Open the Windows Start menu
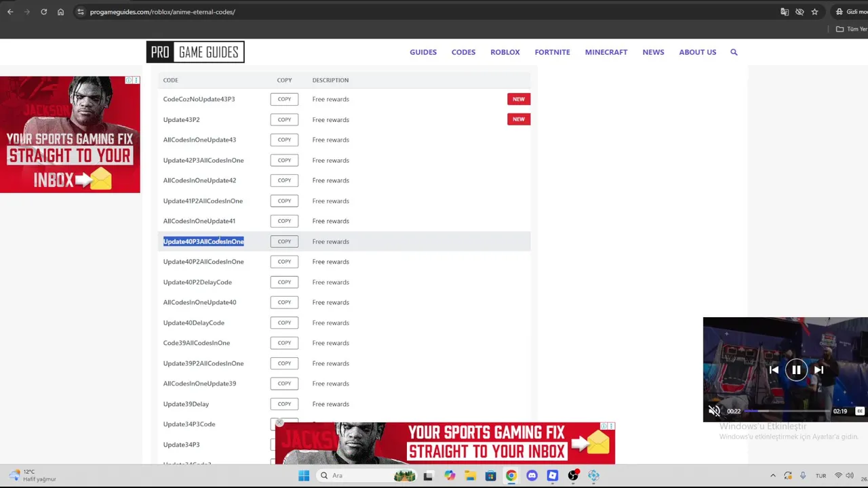Viewport: 868px width, 488px height. (x=304, y=476)
